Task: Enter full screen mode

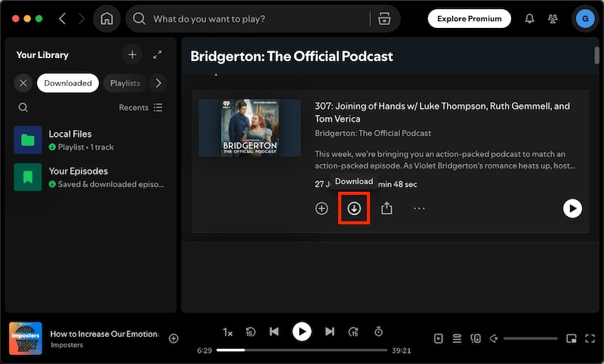Action: pos(590,338)
